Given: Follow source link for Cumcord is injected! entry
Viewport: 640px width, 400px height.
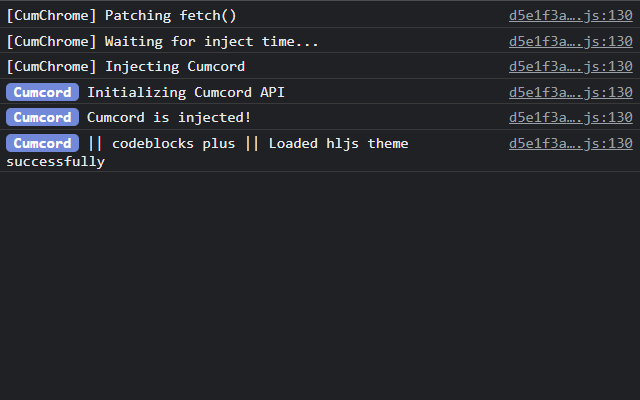Looking at the screenshot, I should pyautogui.click(x=570, y=117).
